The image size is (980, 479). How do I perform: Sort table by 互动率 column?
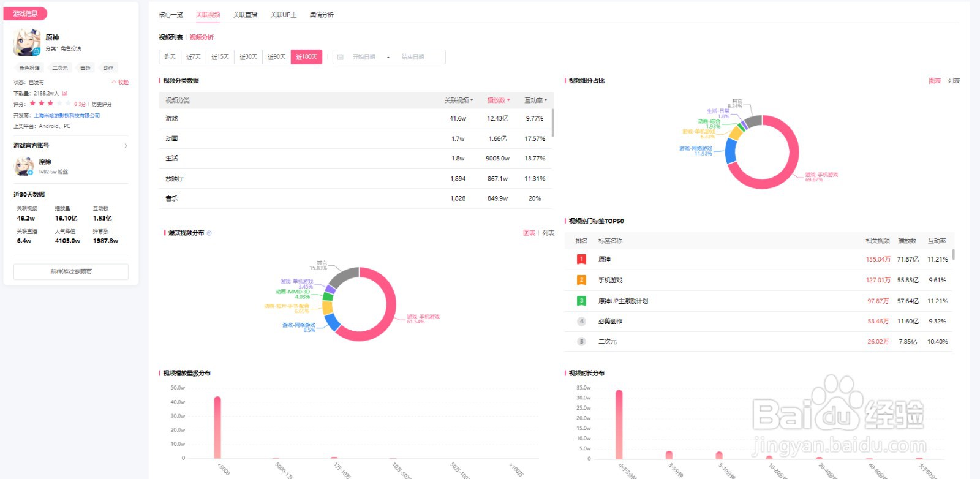tap(535, 100)
